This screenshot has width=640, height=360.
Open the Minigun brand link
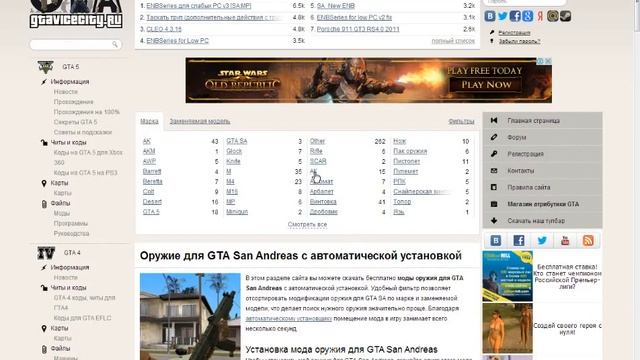(x=237, y=212)
